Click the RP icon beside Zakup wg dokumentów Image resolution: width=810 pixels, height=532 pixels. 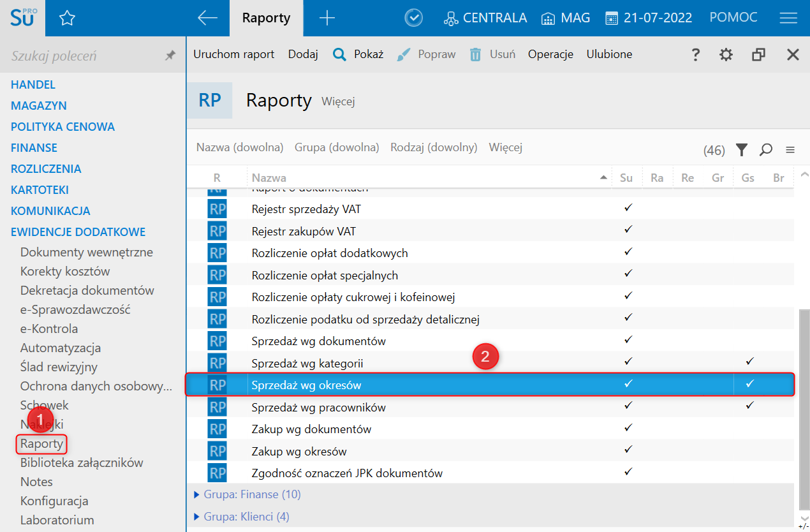tap(217, 429)
